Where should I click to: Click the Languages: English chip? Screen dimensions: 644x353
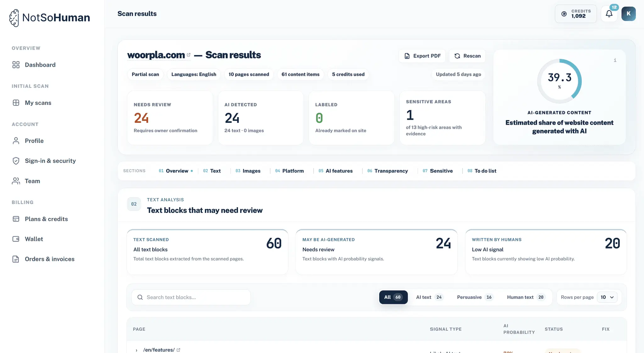tap(194, 74)
